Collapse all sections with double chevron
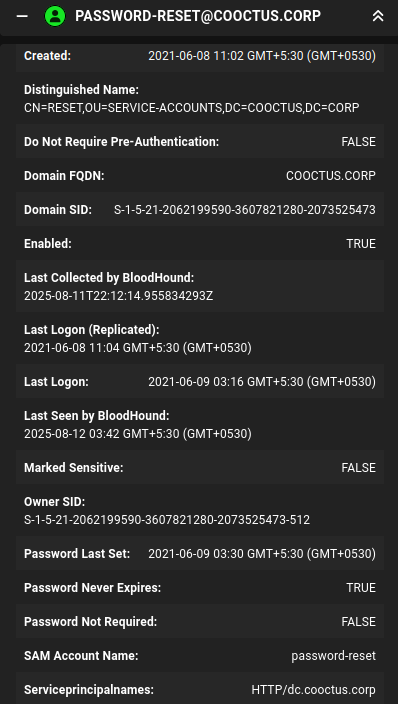 point(378,16)
